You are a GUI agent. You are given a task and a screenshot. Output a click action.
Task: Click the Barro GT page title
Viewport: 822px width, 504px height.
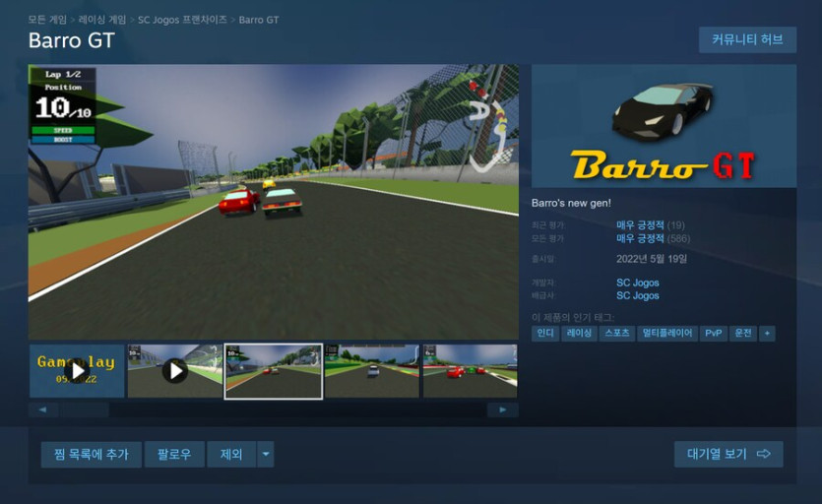pos(71,41)
